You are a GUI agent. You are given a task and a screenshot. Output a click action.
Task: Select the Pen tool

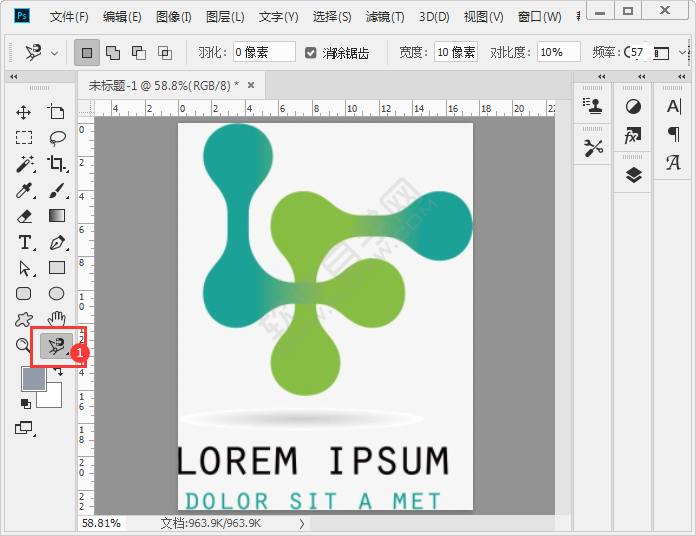click(x=57, y=242)
